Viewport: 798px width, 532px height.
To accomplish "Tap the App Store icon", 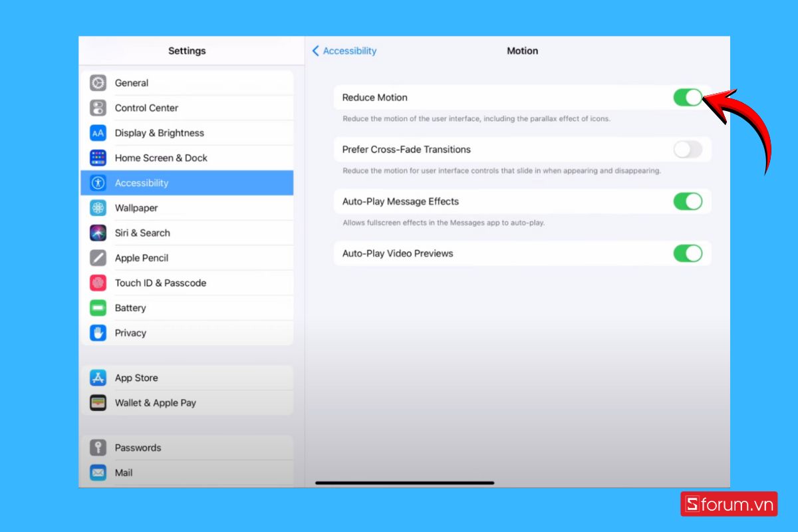I will [98, 378].
